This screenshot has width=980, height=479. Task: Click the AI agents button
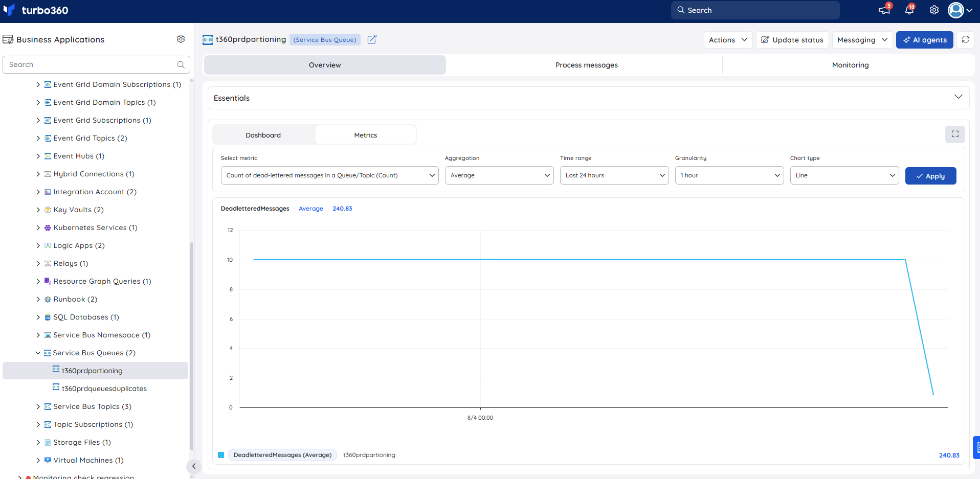925,40
